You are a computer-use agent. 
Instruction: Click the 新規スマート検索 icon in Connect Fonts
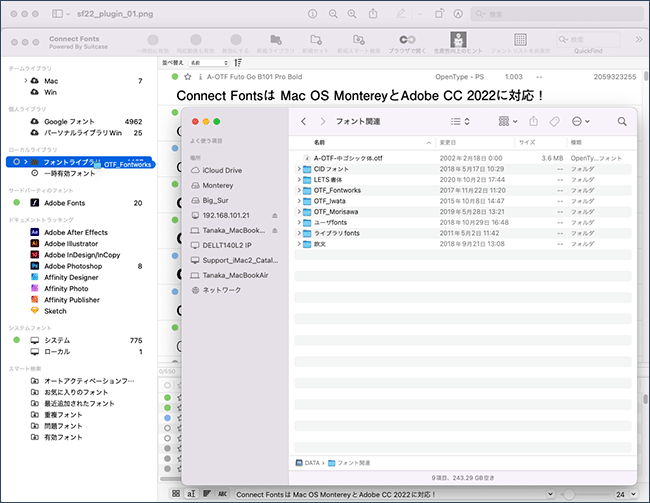pyautogui.click(x=359, y=40)
